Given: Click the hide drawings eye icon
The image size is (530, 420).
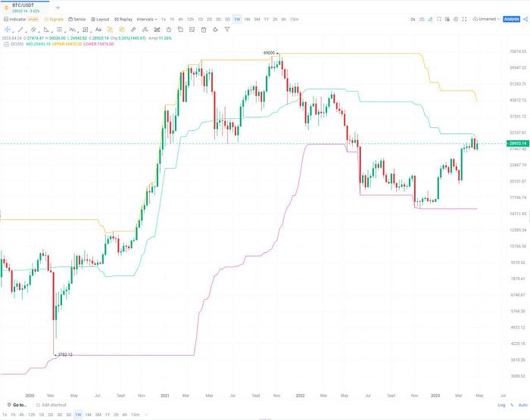Looking at the screenshot, I should click(215, 30).
